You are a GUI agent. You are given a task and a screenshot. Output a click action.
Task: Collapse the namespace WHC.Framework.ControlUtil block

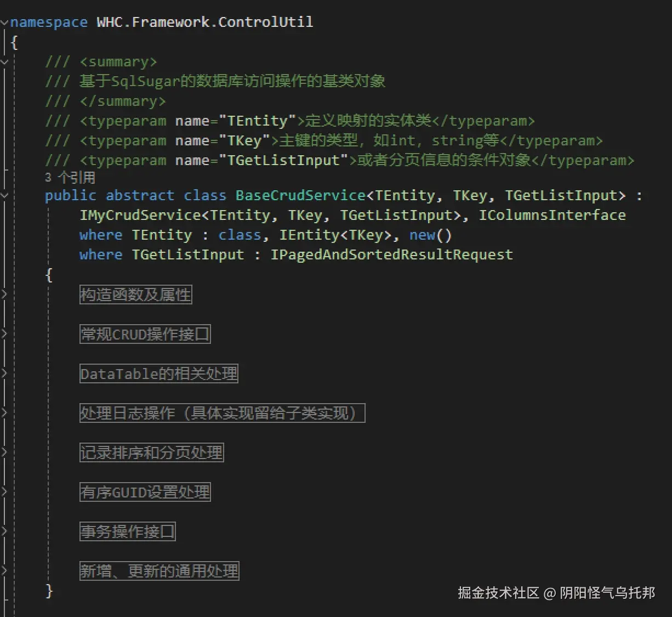coord(4,22)
